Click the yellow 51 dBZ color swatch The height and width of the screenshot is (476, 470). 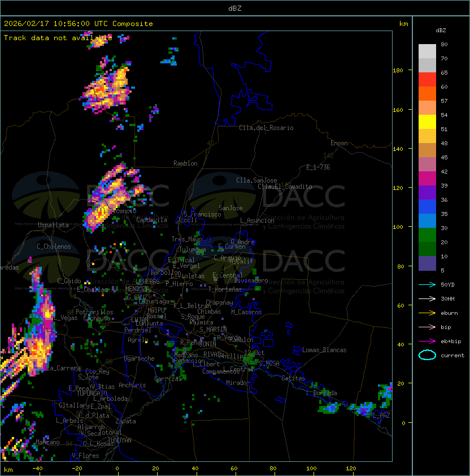tap(427, 122)
